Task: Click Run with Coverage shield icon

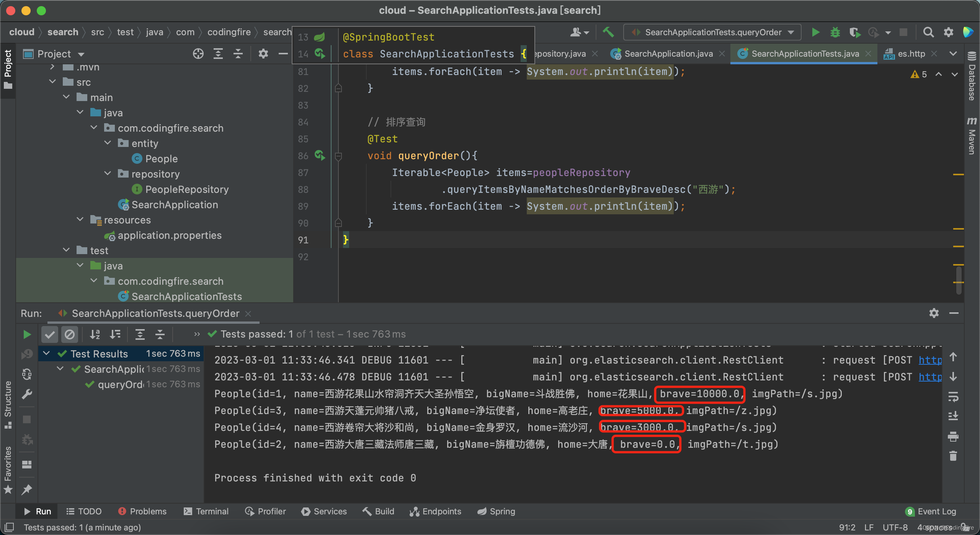Action: (854, 32)
